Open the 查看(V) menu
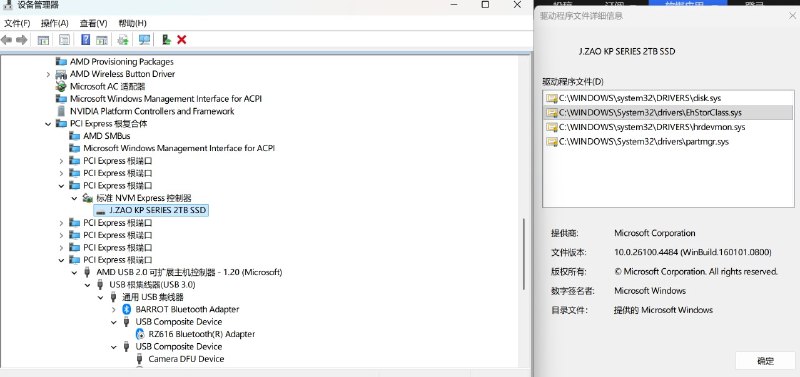Viewport: 800px width, 377px height. coord(93,23)
